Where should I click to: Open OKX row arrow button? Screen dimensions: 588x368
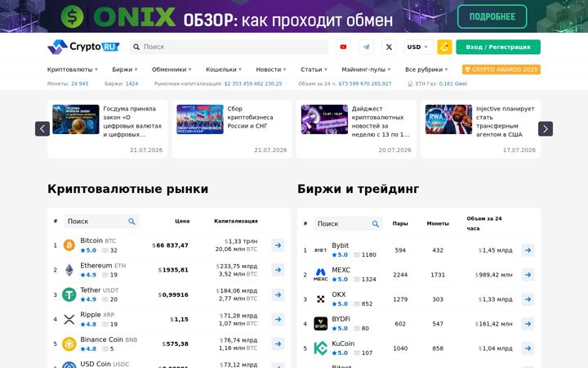[528, 299]
